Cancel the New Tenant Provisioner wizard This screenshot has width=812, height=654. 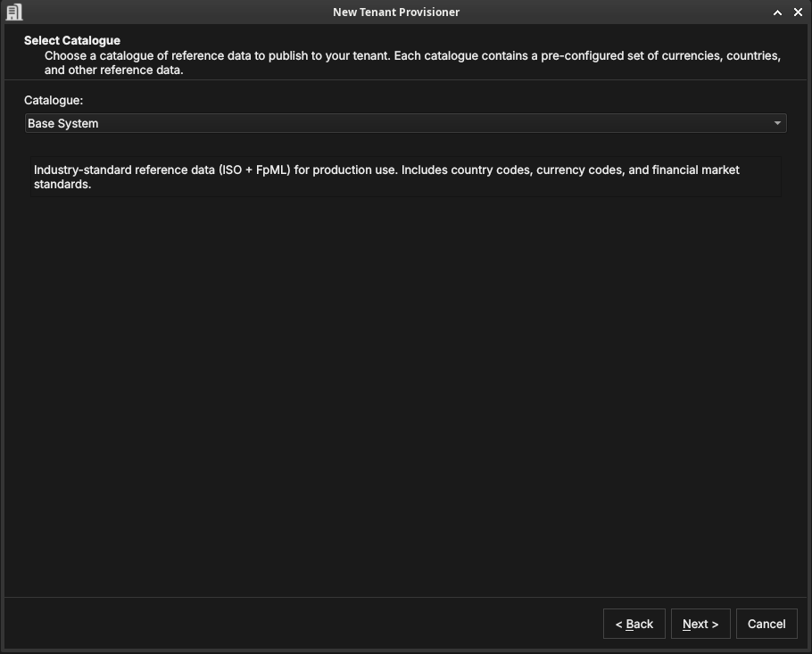766,624
